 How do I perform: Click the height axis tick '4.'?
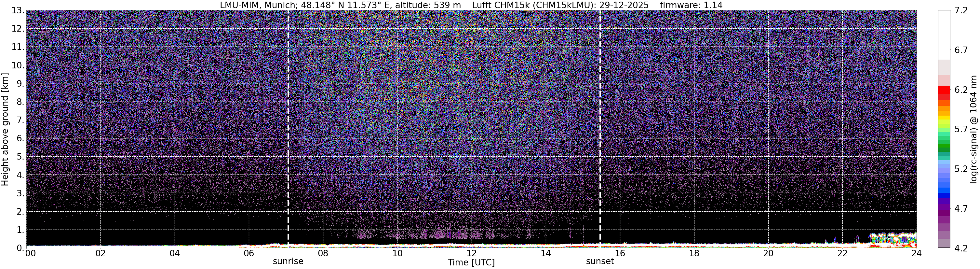20,175
